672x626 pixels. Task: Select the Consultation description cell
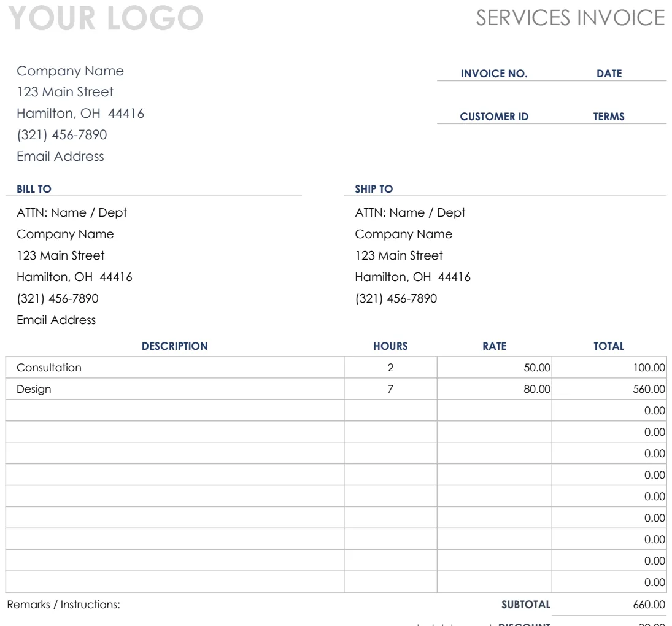(175, 368)
